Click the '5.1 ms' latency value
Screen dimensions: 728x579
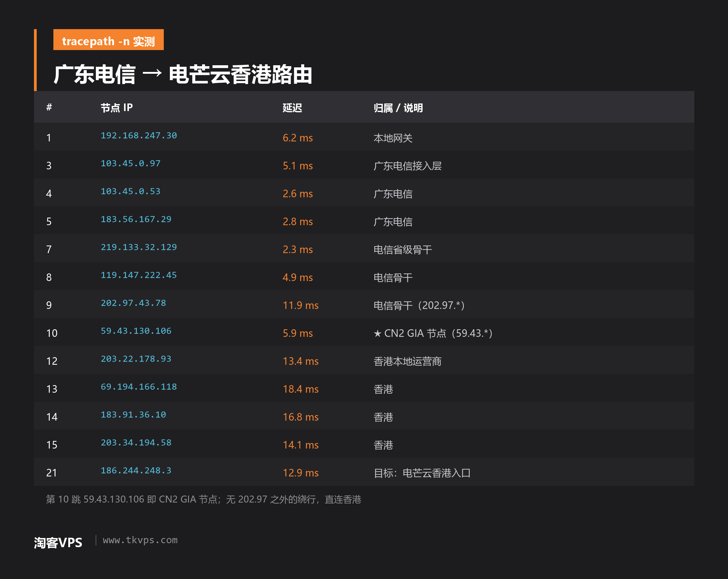tap(298, 166)
